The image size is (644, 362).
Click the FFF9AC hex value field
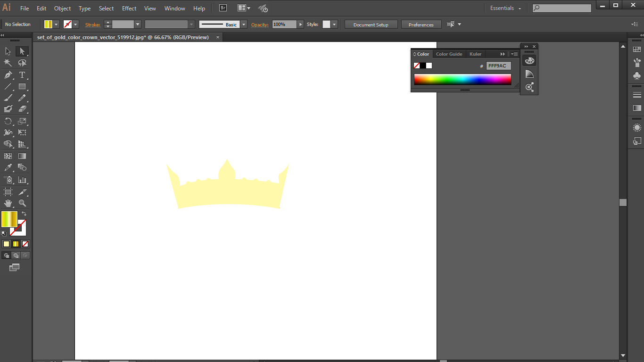[x=498, y=66]
